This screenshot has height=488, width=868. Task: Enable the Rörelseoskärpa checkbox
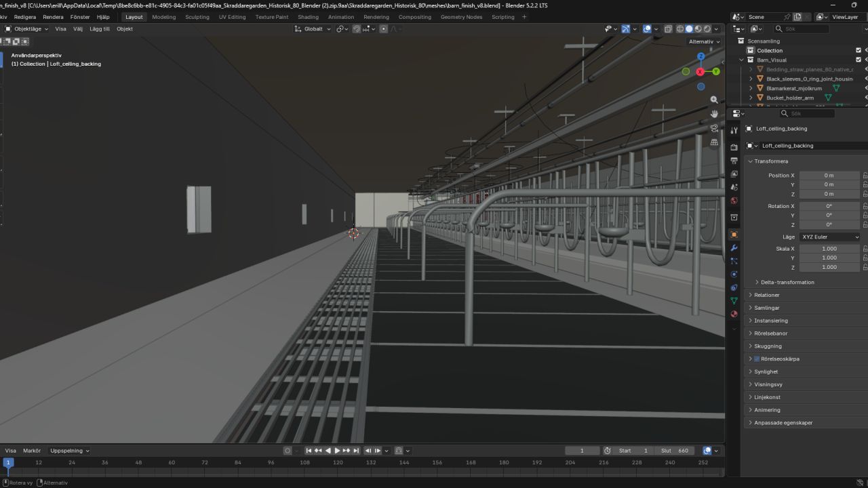coord(756,359)
